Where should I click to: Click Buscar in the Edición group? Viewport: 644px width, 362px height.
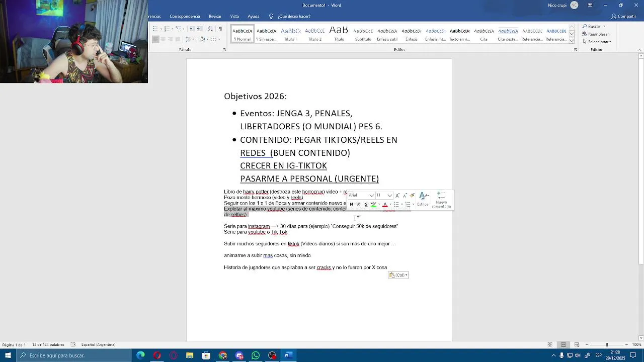click(591, 26)
